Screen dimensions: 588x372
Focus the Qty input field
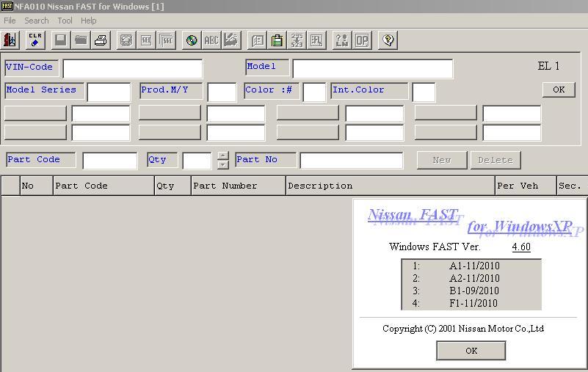tap(197, 161)
